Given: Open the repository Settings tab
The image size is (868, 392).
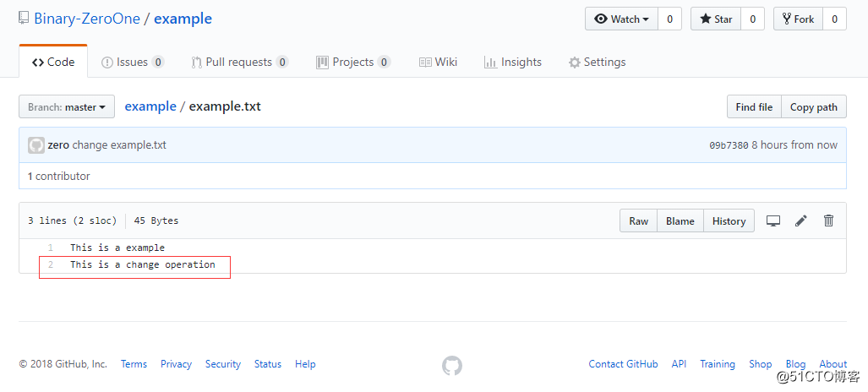Looking at the screenshot, I should tap(598, 62).
